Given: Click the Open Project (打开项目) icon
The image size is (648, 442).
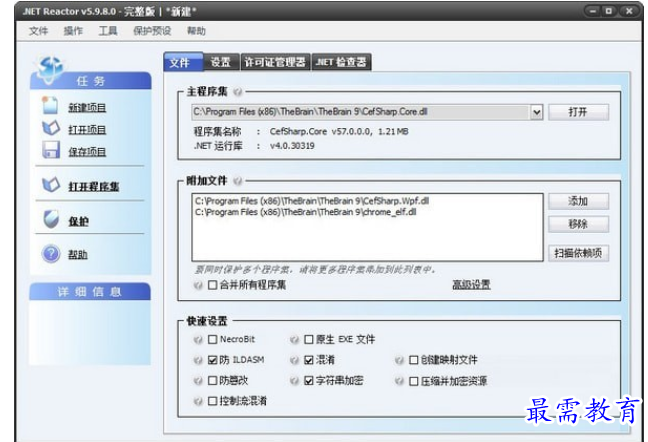Looking at the screenshot, I should [51, 128].
